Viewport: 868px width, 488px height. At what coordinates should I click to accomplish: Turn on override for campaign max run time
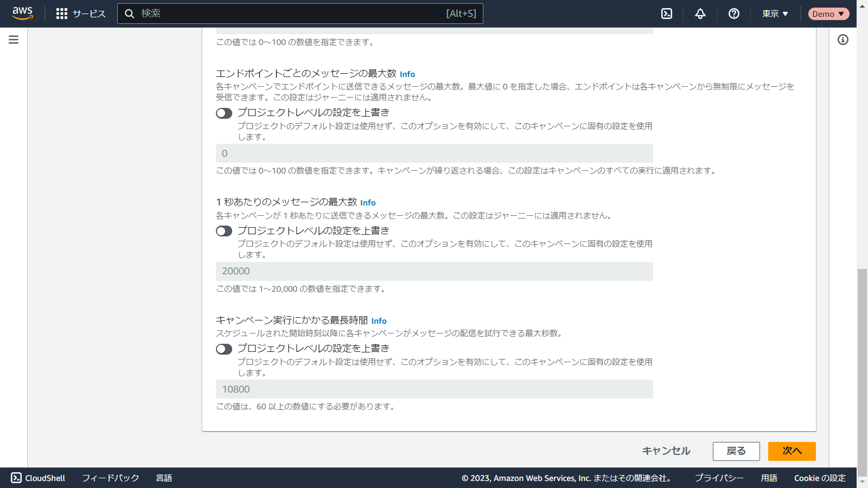(224, 349)
